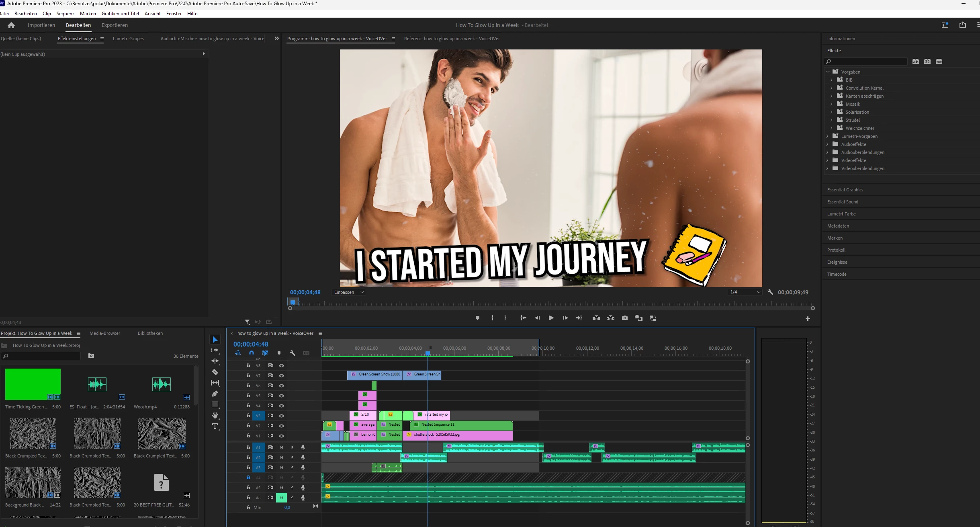Switch to the Lumetri-Scopes tab
The width and height of the screenshot is (980, 527).
(128, 39)
